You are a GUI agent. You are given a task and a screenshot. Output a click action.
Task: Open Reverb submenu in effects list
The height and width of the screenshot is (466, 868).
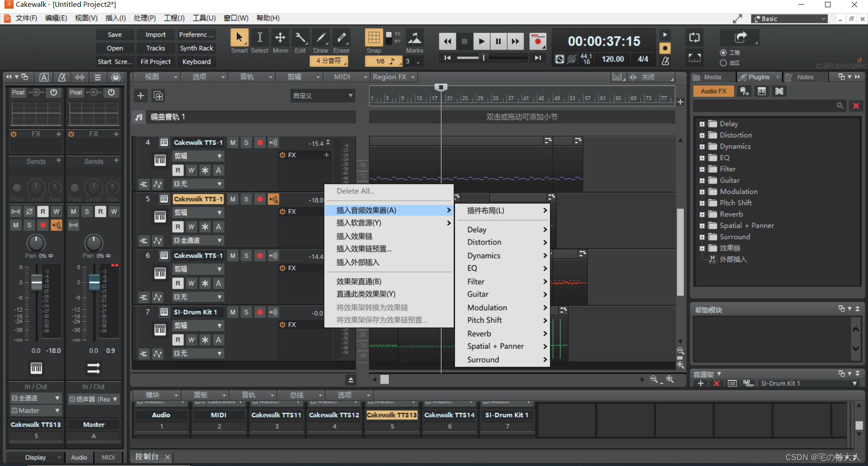(x=502, y=334)
